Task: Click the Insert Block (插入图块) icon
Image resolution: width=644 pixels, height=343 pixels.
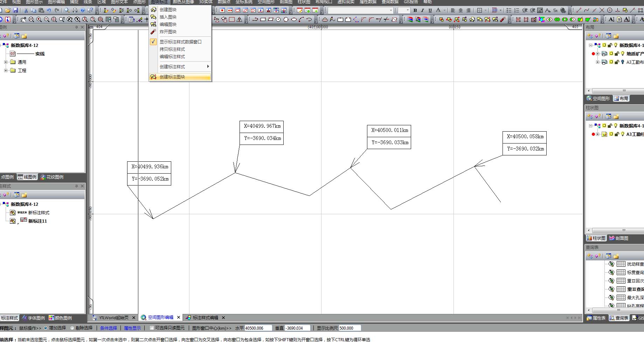Action: [153, 17]
